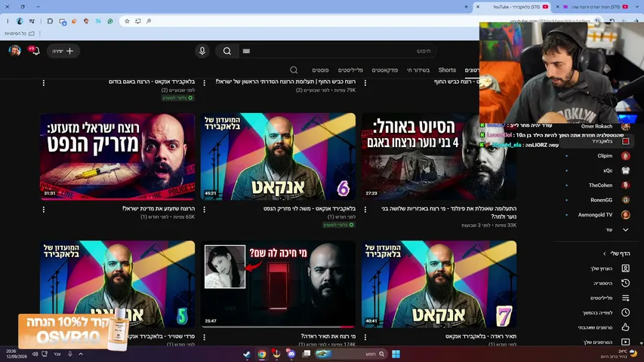Click the notifications bell icon
This screenshot has width=644, height=362.
(35, 51)
